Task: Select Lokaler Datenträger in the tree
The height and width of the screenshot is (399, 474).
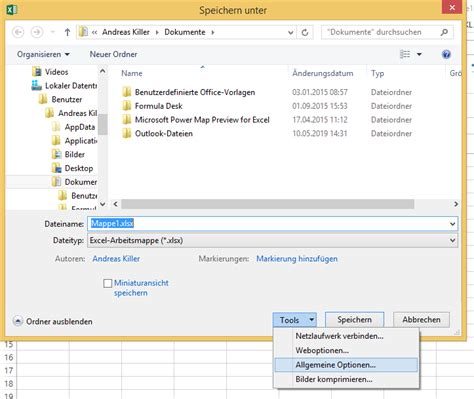Action: (64, 86)
